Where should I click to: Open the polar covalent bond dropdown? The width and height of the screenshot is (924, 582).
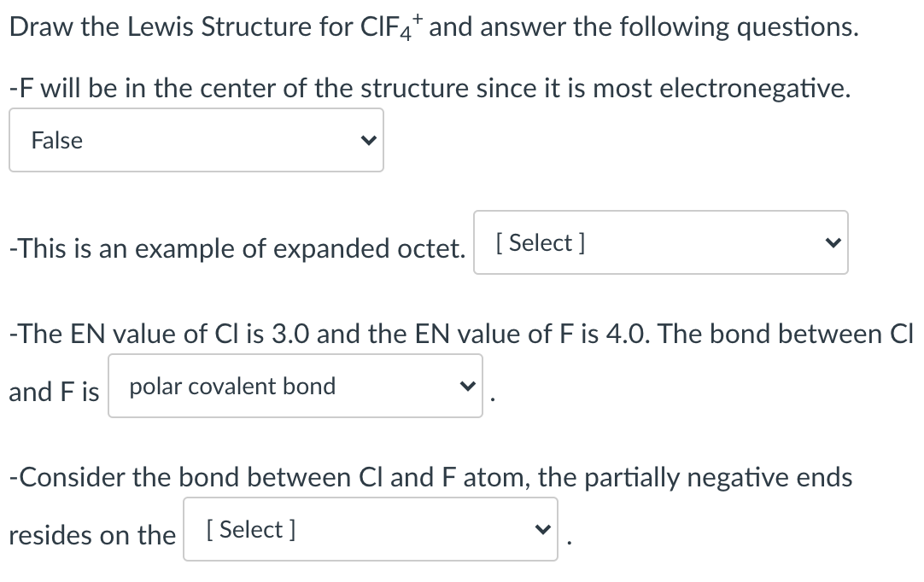[x=295, y=386]
